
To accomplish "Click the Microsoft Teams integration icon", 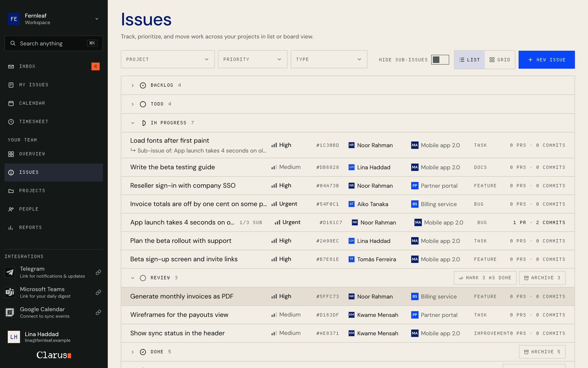I will pyautogui.click(x=10, y=292).
